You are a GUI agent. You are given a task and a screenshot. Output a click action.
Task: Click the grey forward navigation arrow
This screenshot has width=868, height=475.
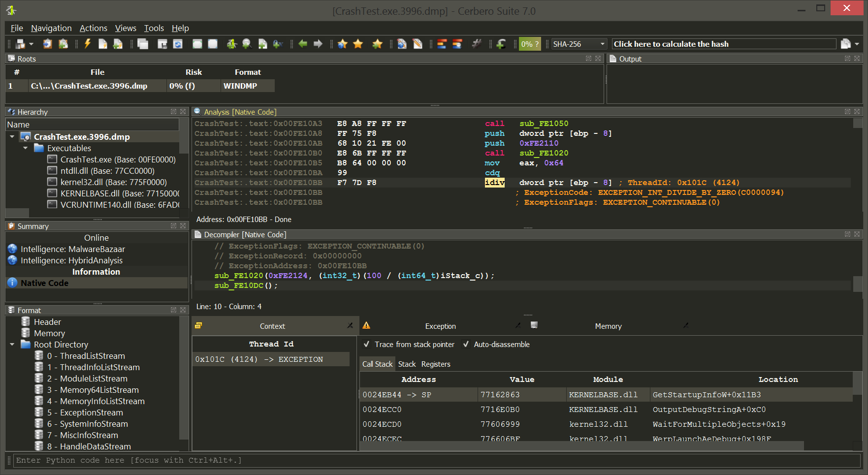click(318, 44)
